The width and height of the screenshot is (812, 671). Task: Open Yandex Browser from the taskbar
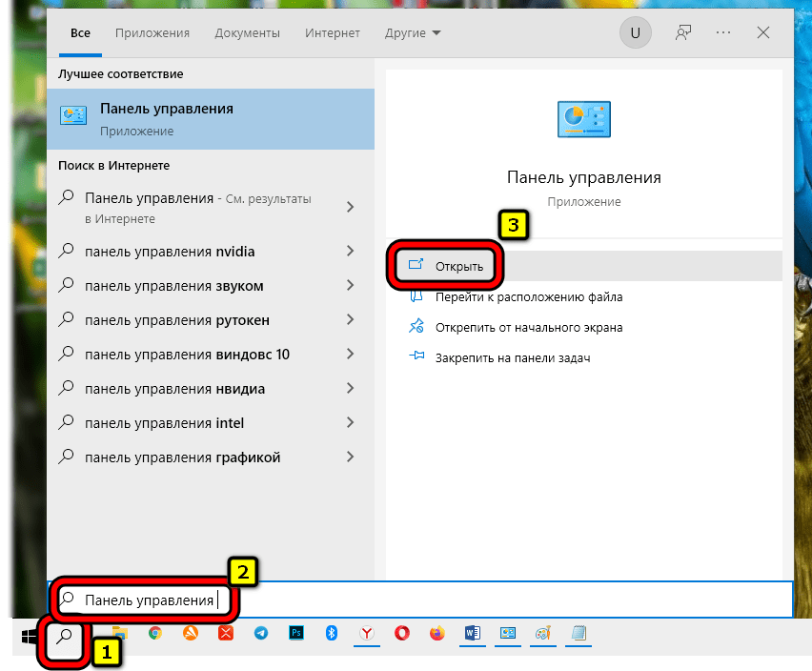pos(367,633)
